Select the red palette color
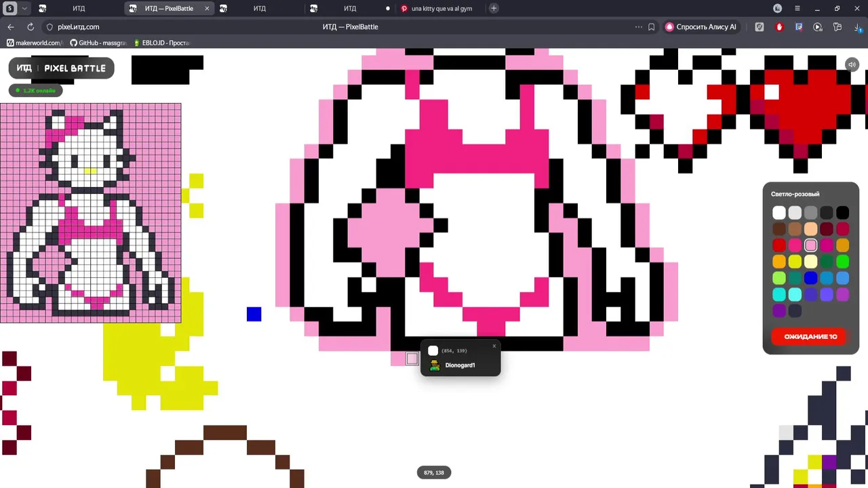 click(x=778, y=245)
